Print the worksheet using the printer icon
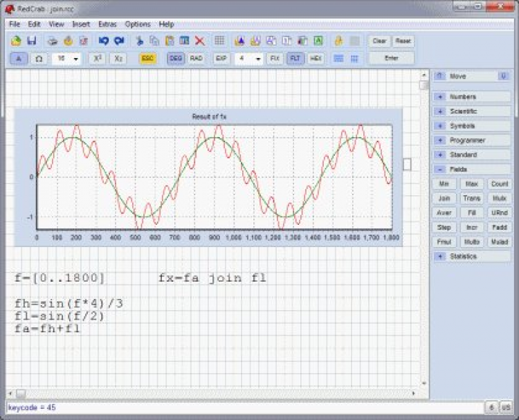 (53, 41)
